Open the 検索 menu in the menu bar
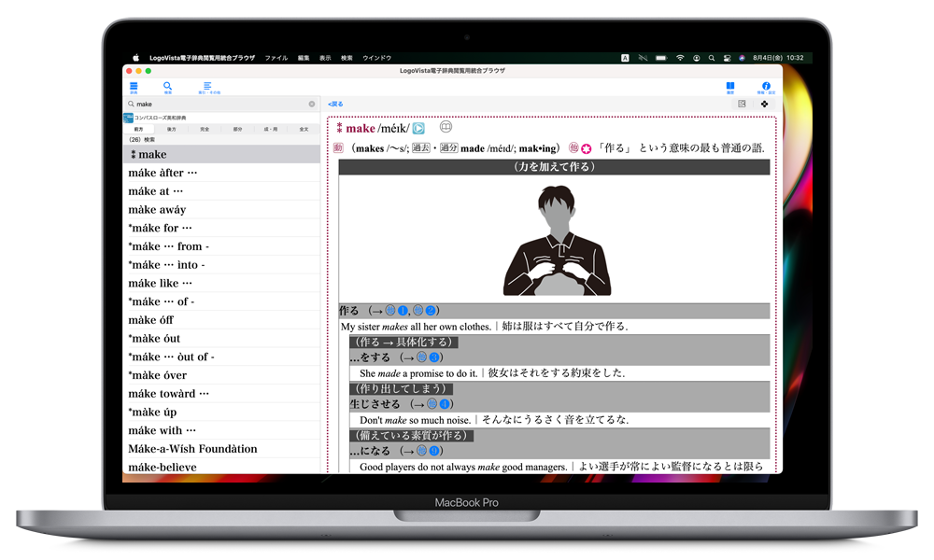934x560 pixels. [347, 58]
